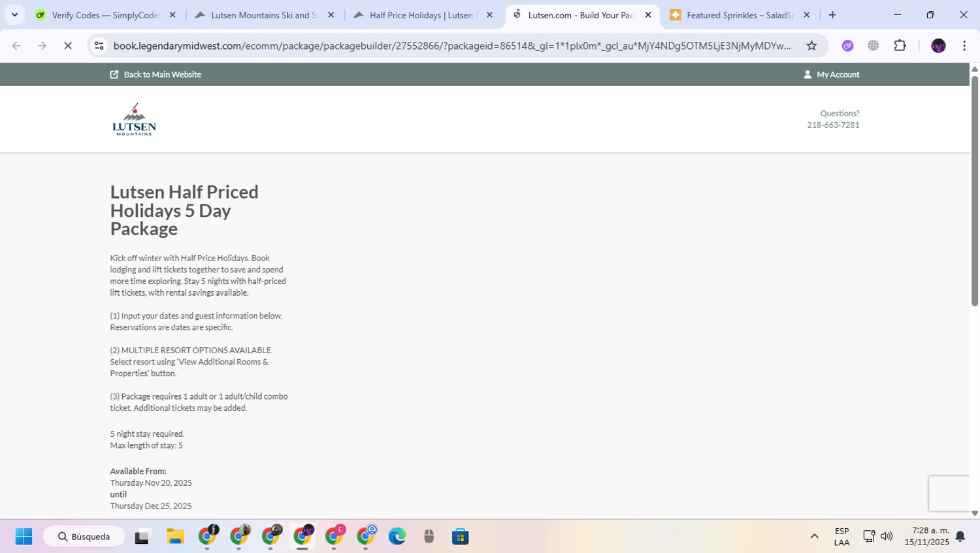Screen dimensions: 980x553
Task: Click the text 'Thursday Dec 25, 2025'
Action: pyautogui.click(x=151, y=506)
